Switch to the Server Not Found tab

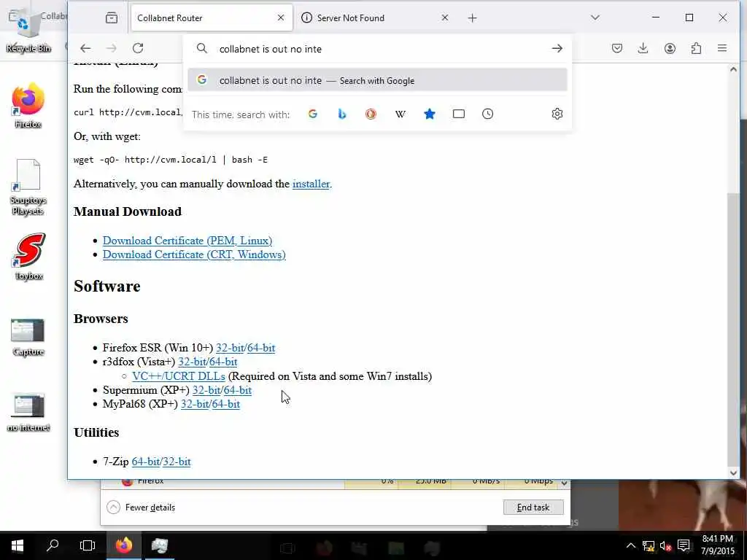[x=376, y=18]
